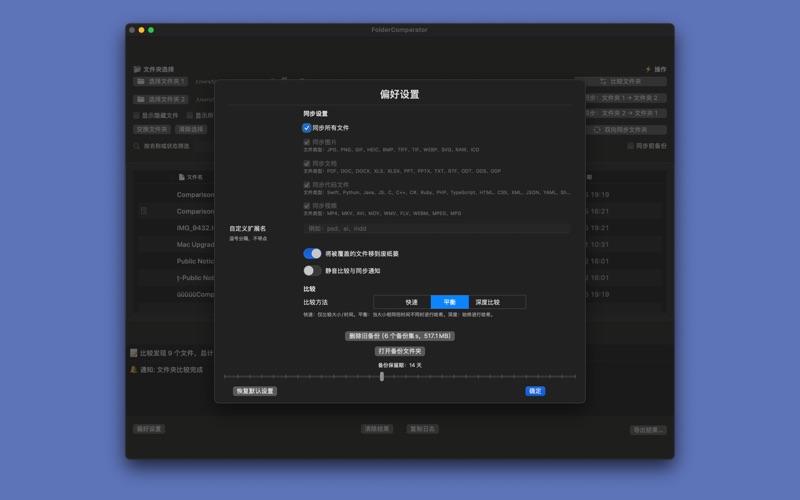Click the sync 文件夹 1 → 文件夹 2 button
This screenshot has height=500, width=800.
[626, 97]
